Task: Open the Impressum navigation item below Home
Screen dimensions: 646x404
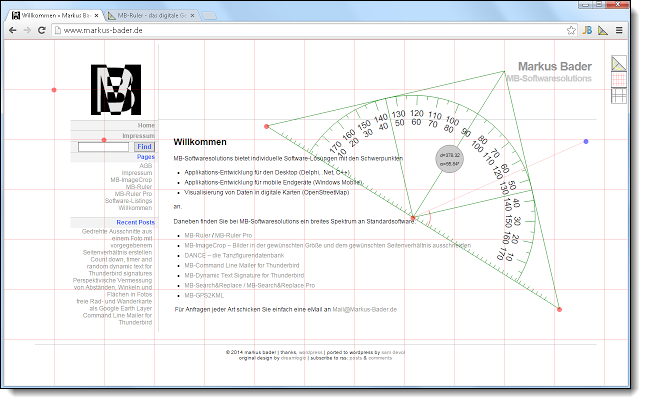Action: pyautogui.click(x=138, y=135)
